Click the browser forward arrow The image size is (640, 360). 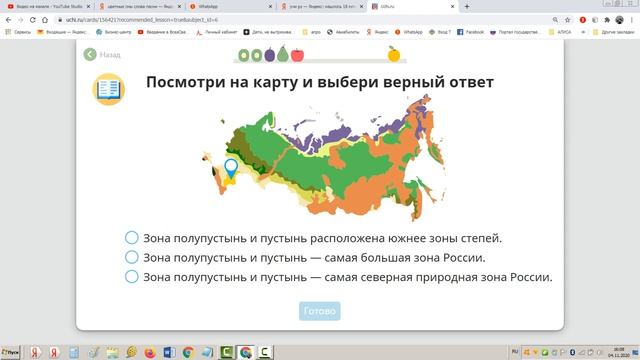[x=20, y=20]
